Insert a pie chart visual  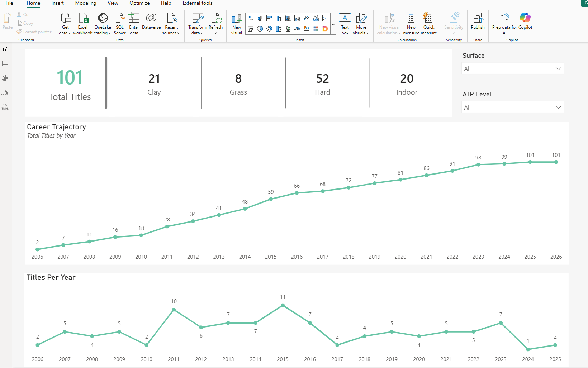coord(260,29)
